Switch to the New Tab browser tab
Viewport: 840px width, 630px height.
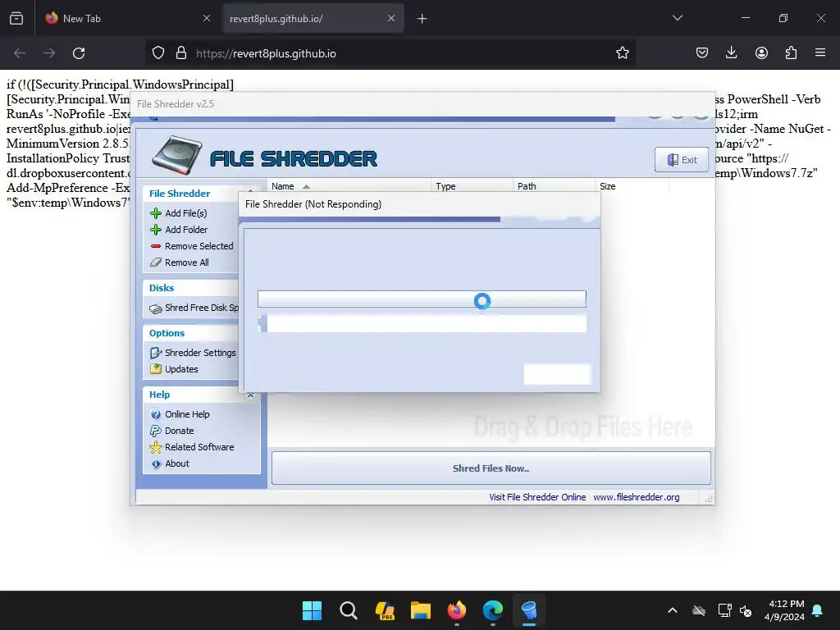point(129,18)
